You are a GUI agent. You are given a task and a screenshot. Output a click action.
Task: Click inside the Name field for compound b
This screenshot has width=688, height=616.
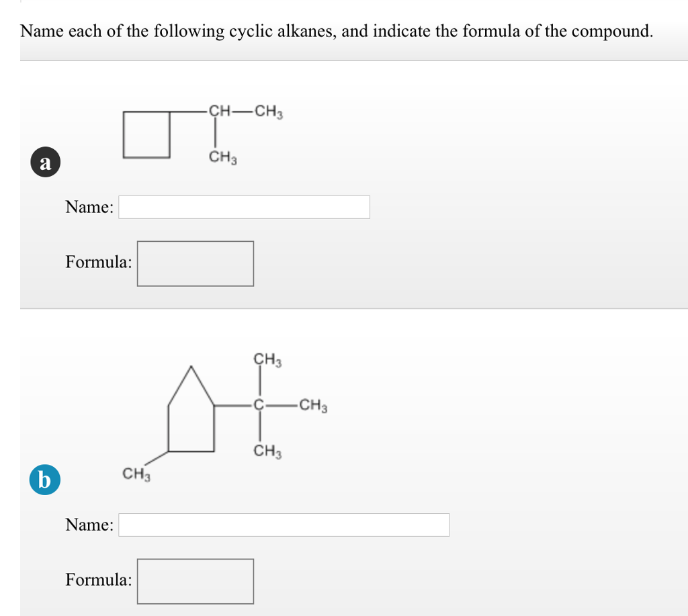tap(282, 525)
